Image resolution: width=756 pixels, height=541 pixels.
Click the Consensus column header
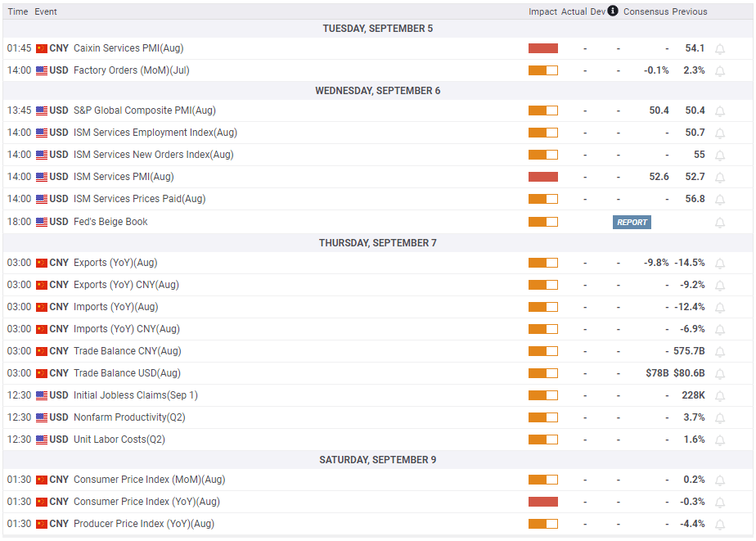tap(646, 11)
